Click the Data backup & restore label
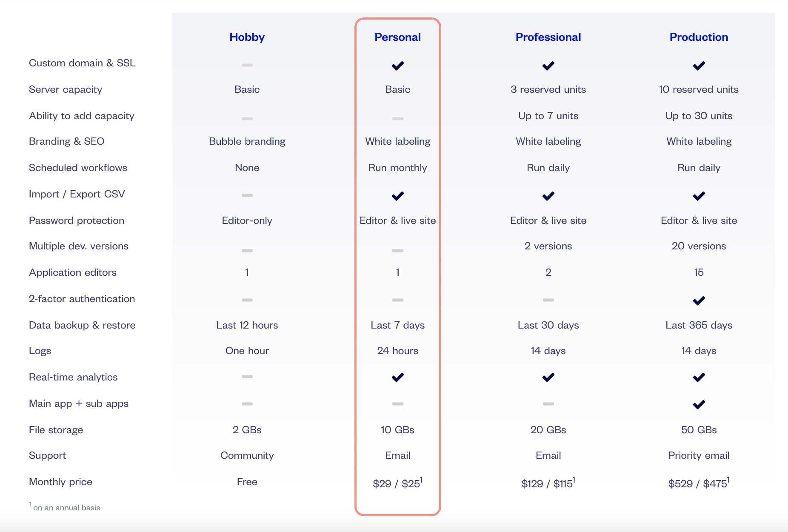 (82, 325)
